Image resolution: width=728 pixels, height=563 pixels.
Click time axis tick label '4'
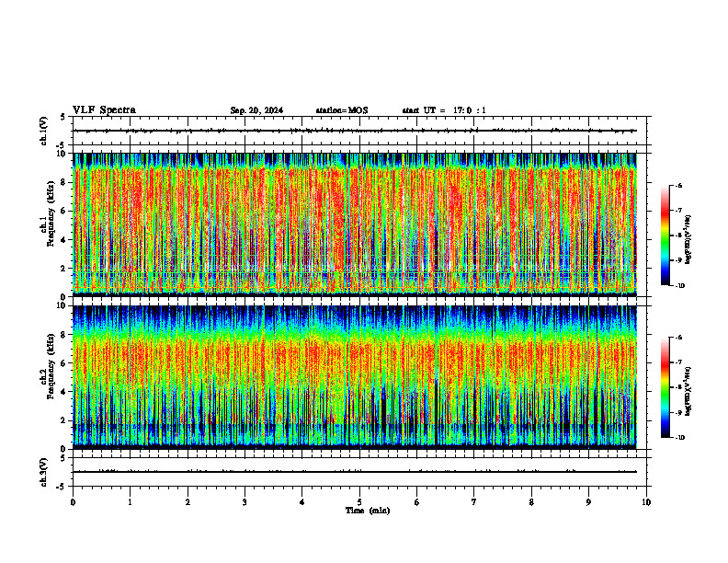pos(302,502)
